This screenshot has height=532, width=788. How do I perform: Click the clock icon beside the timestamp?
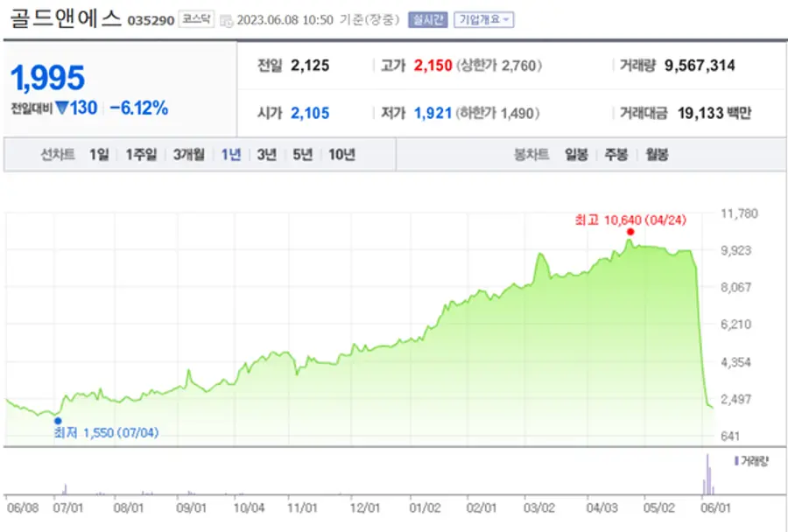tap(227, 20)
